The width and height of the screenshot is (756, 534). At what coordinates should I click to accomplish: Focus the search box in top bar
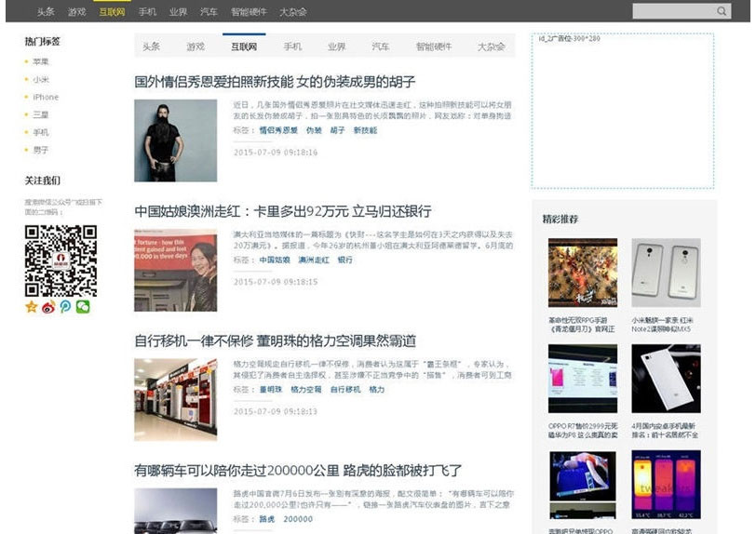(x=672, y=11)
